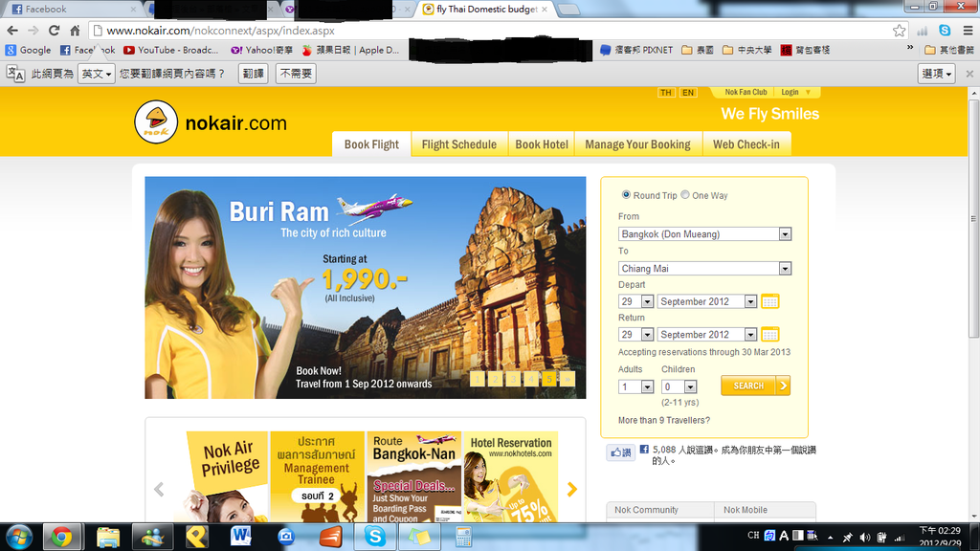
Task: Click More than 9 Travellers link
Action: click(664, 421)
